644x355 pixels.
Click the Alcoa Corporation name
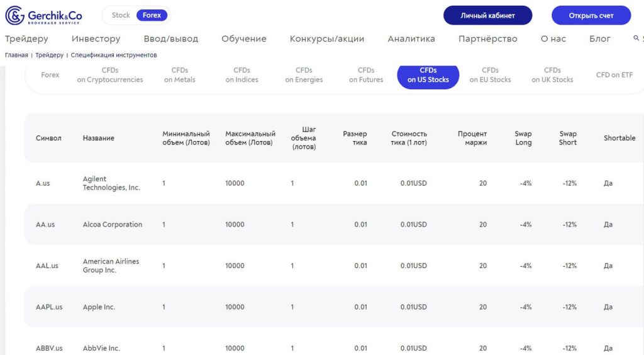pyautogui.click(x=113, y=224)
